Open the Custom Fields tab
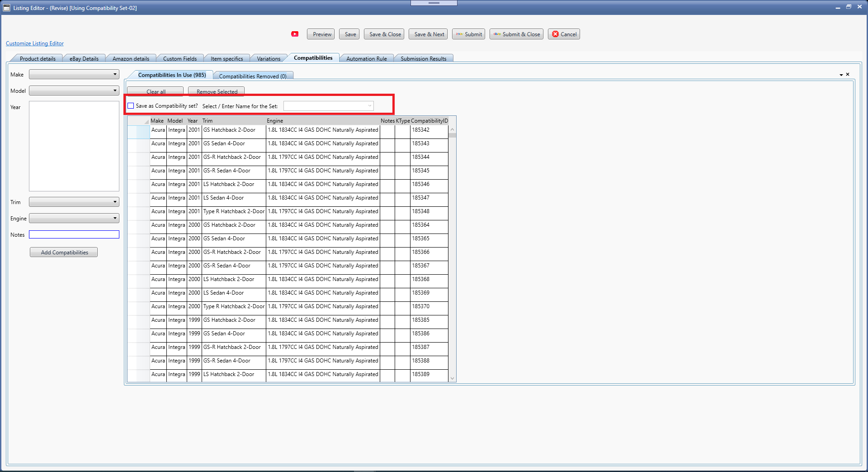Image resolution: width=868 pixels, height=472 pixels. tap(180, 58)
